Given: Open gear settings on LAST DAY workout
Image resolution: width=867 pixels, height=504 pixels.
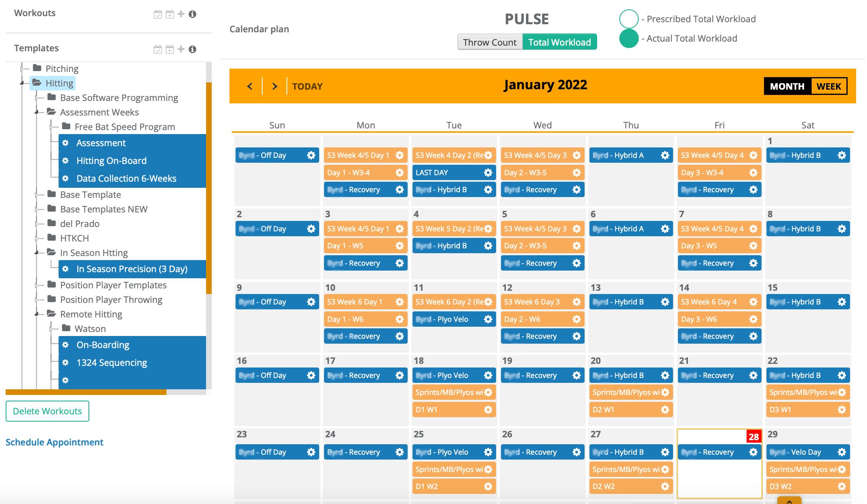Looking at the screenshot, I should click(x=488, y=172).
